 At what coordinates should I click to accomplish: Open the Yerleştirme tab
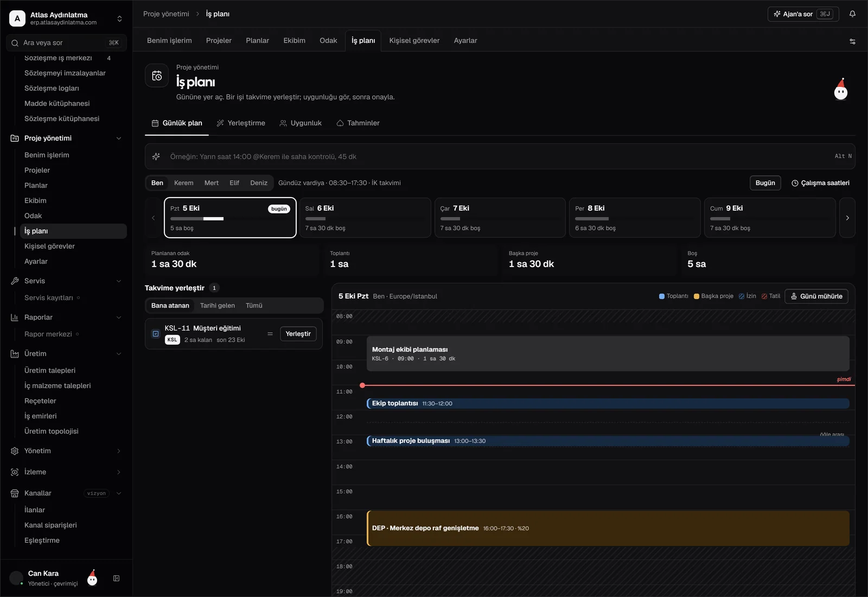pos(241,123)
